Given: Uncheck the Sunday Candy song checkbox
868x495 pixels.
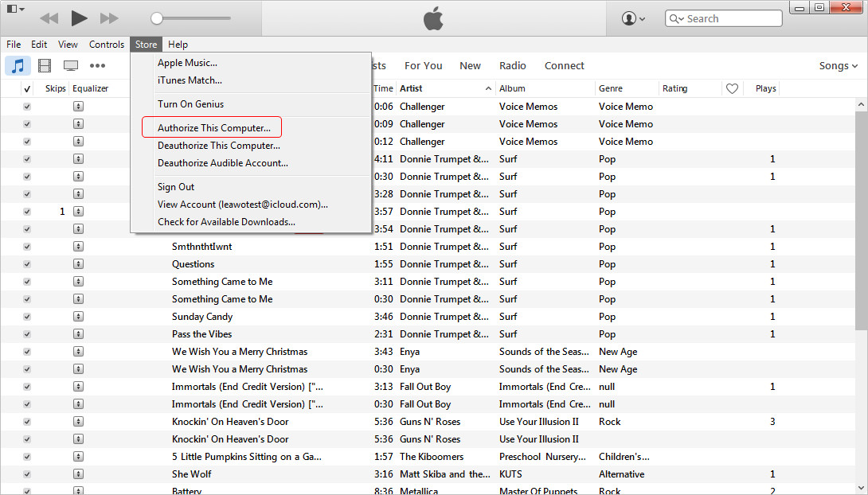Looking at the screenshot, I should tap(26, 317).
